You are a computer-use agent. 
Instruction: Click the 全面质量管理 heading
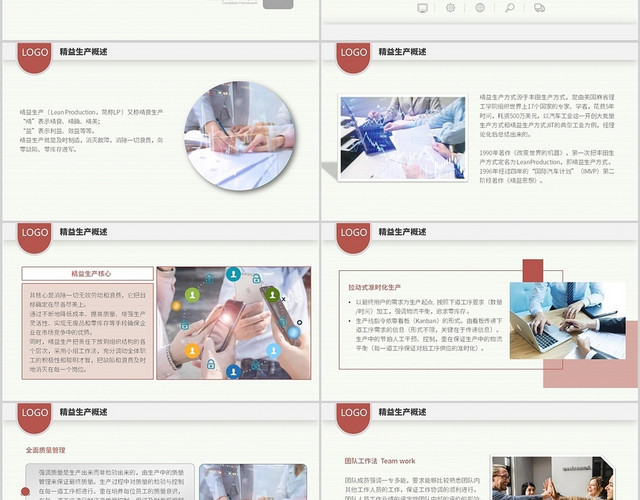(x=46, y=450)
